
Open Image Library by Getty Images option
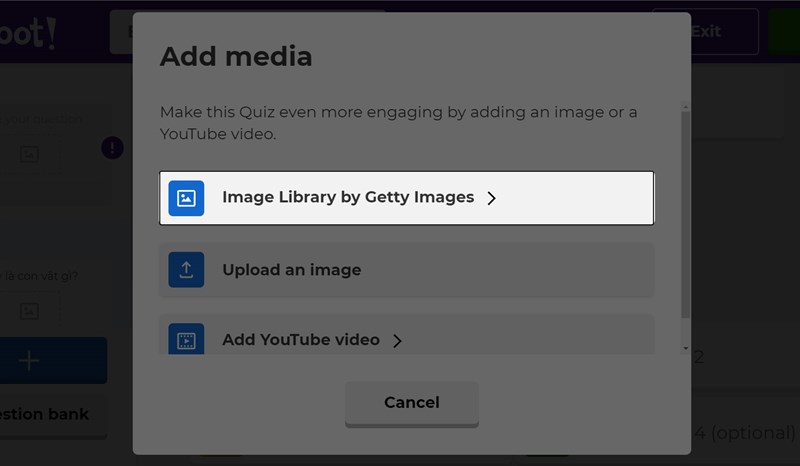click(406, 198)
